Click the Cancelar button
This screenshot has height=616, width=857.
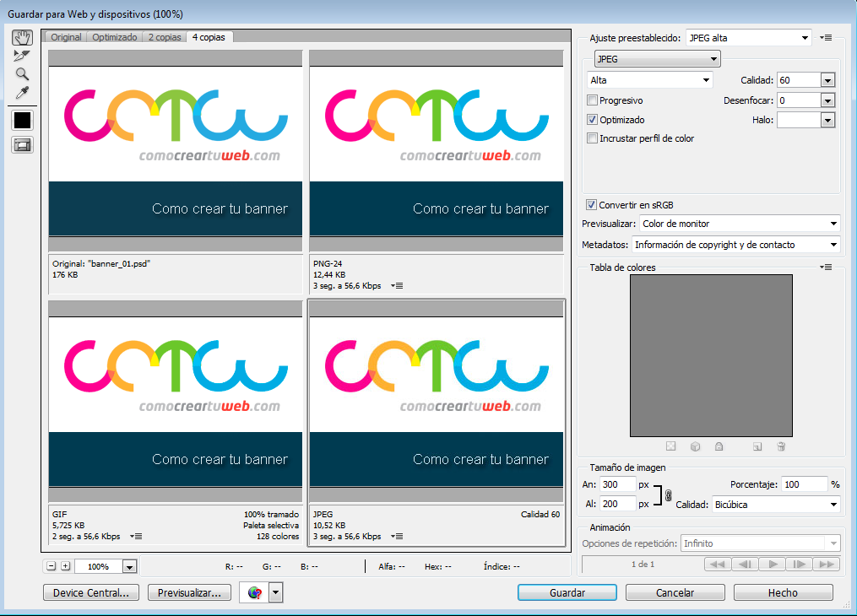tap(675, 592)
